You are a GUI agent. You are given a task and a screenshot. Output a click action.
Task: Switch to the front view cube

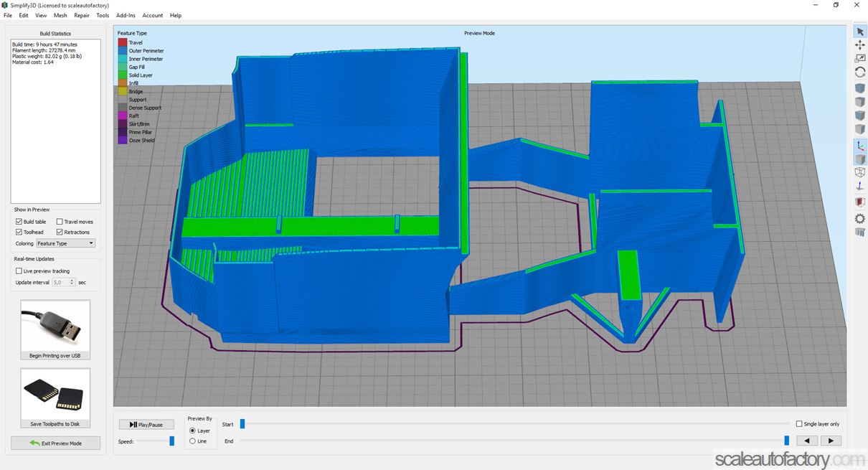[x=859, y=116]
